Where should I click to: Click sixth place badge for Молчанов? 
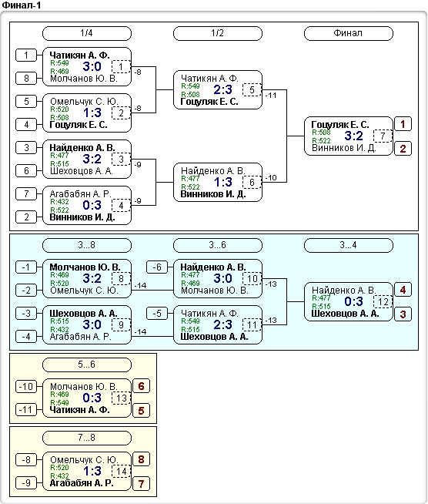click(x=141, y=386)
